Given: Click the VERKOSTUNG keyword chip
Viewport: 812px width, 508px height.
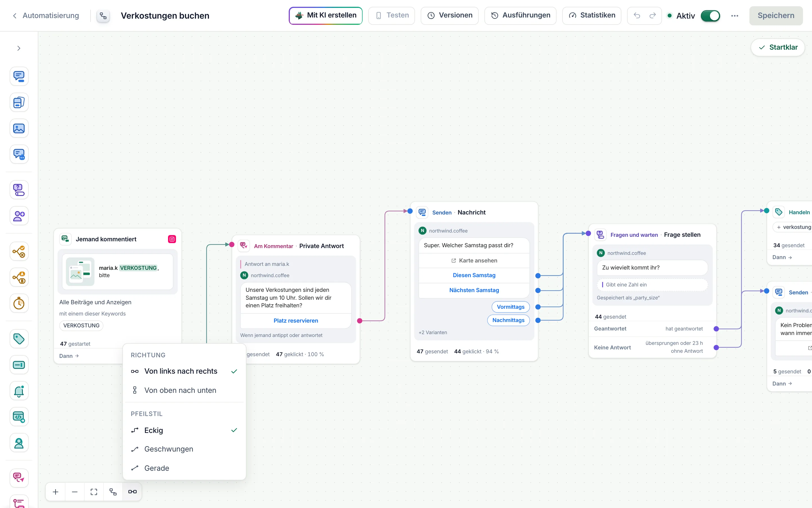Looking at the screenshot, I should (81, 326).
